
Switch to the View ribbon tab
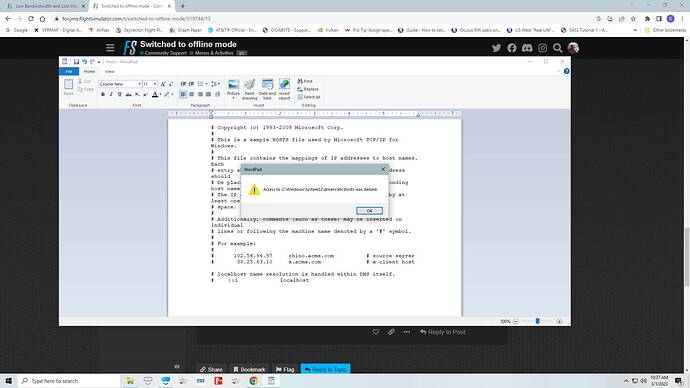click(110, 71)
